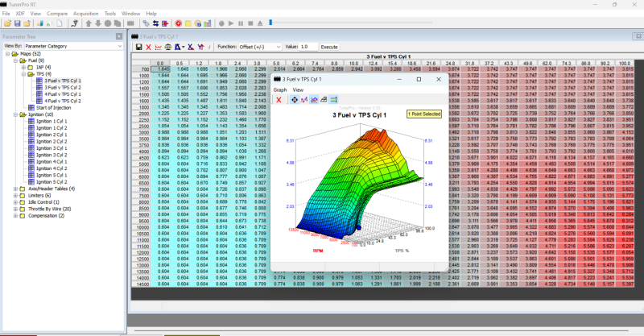Viewport: 644px width, 336px height.
Task: Open the View By Parameter Category dropdown
Action: tap(74, 46)
